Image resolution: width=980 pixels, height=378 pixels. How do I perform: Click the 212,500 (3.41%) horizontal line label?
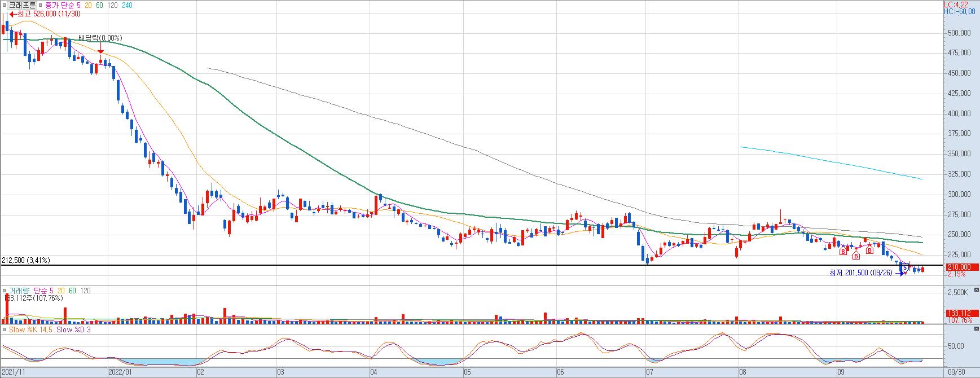(25, 260)
